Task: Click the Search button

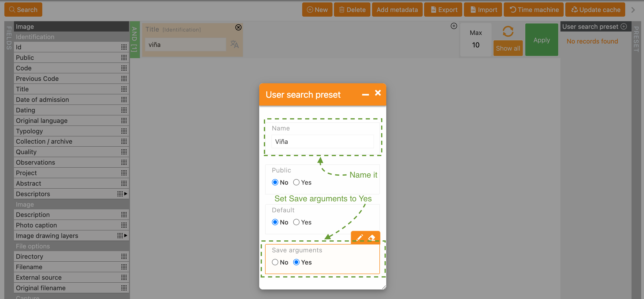Action: pos(23,10)
